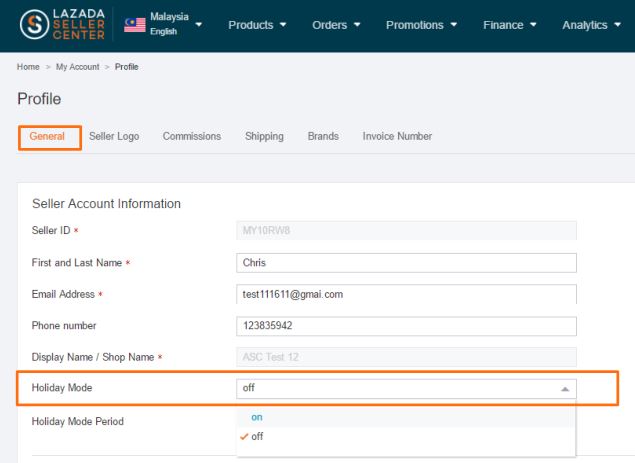The image size is (635, 463).
Task: Open the Shipping tab
Action: [264, 136]
